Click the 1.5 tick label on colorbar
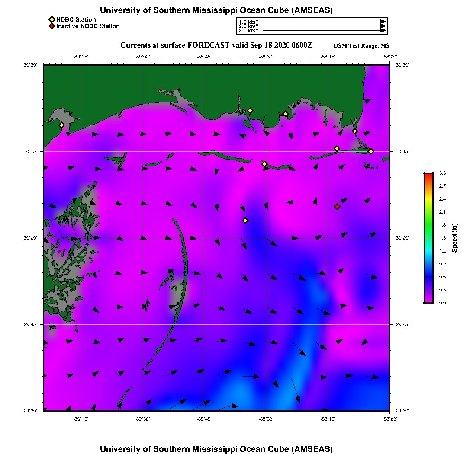 pyautogui.click(x=443, y=238)
